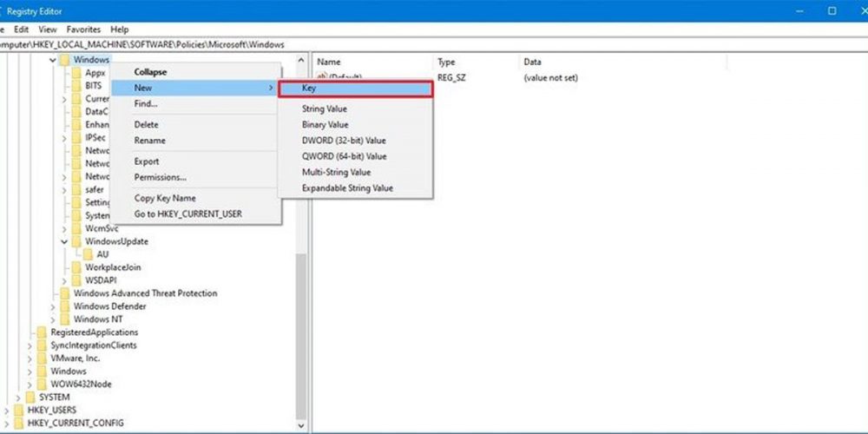Viewport: 868px width, 434px height.
Task: Expand the WSDAPI key arrow
Action: pos(64,280)
